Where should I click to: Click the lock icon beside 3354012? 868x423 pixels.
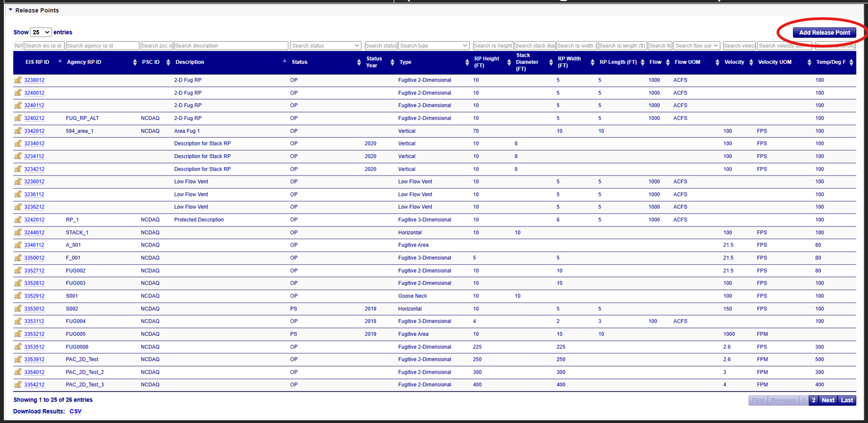pos(18,372)
